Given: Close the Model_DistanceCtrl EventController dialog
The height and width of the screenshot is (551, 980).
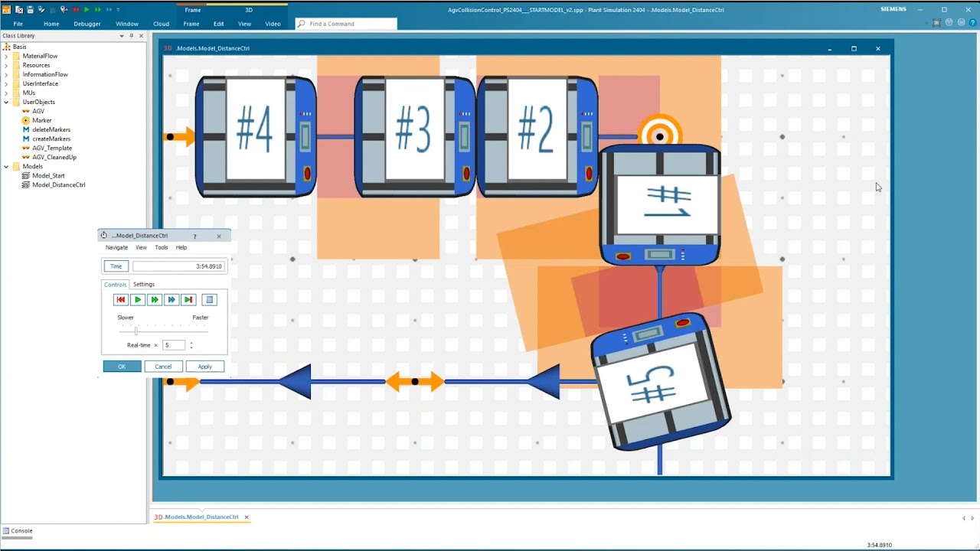Looking at the screenshot, I should [x=219, y=236].
